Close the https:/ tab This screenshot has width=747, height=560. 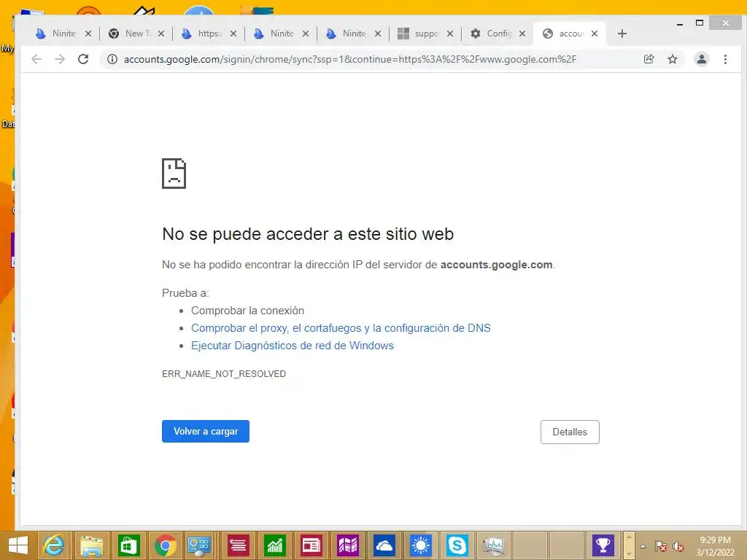pos(233,34)
